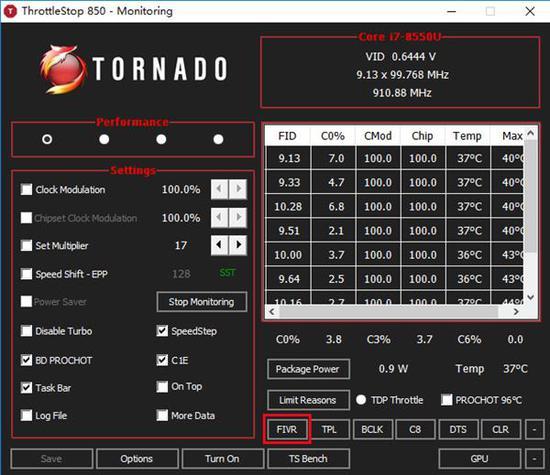This screenshot has height=475, width=550.
Task: Click the Temp column header
Action: [467, 136]
